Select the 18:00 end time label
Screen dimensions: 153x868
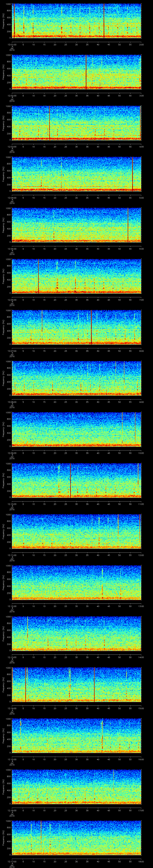point(141,861)
